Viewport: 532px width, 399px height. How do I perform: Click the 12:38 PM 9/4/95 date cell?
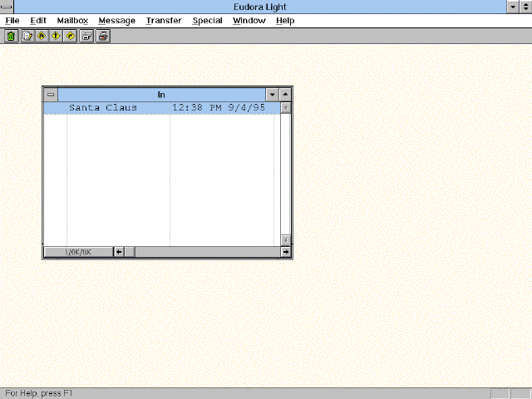click(x=219, y=108)
